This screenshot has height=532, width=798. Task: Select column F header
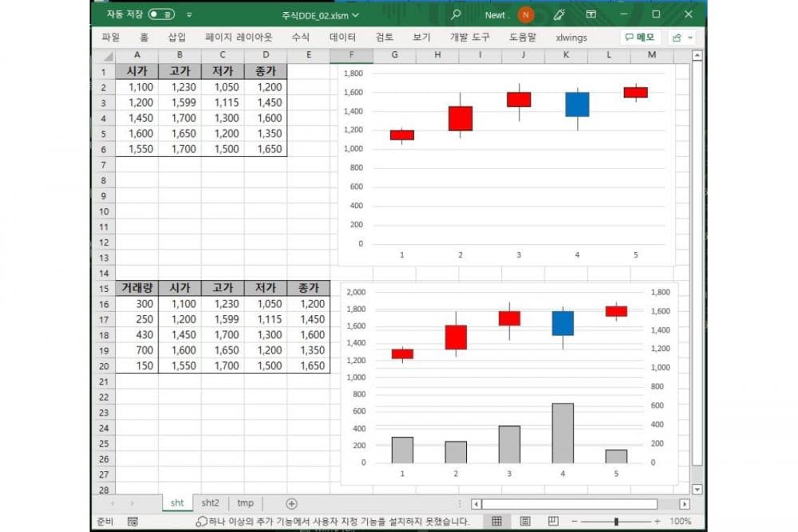351,55
